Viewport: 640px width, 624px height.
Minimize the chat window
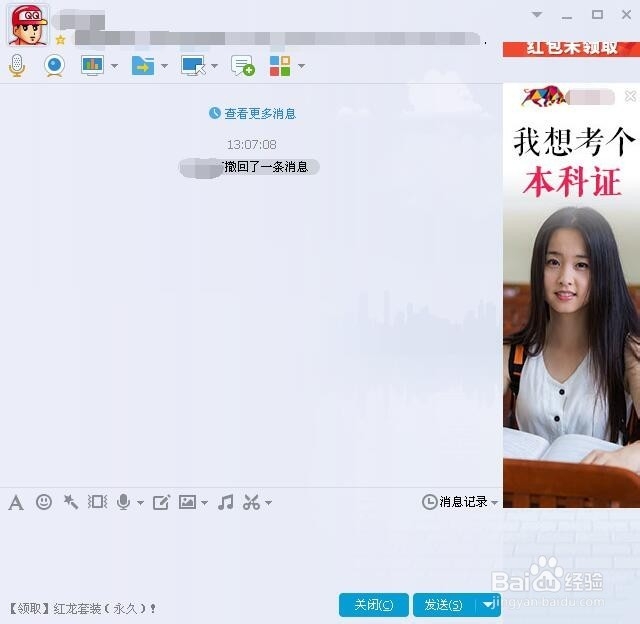coord(567,17)
